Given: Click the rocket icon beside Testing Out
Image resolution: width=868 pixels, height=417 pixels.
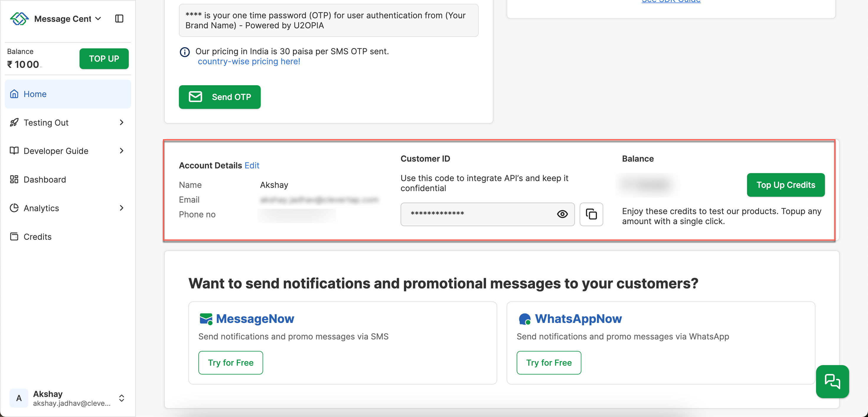Looking at the screenshot, I should [x=14, y=122].
